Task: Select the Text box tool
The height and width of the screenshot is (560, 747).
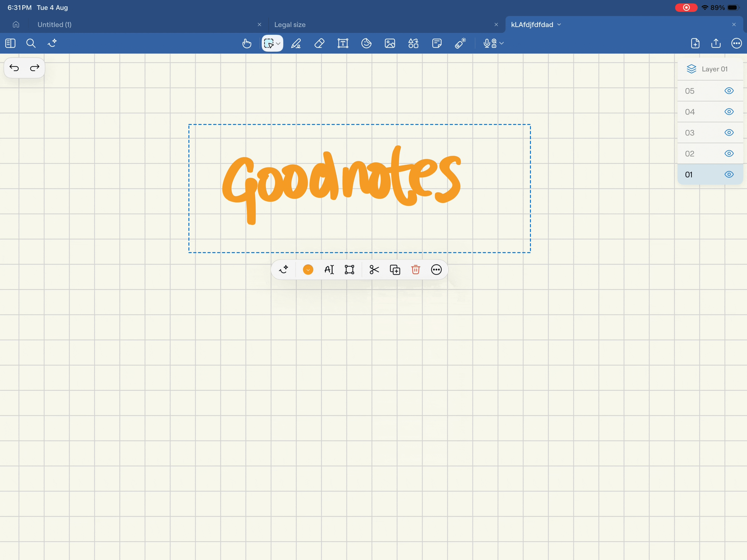Action: 343,43
